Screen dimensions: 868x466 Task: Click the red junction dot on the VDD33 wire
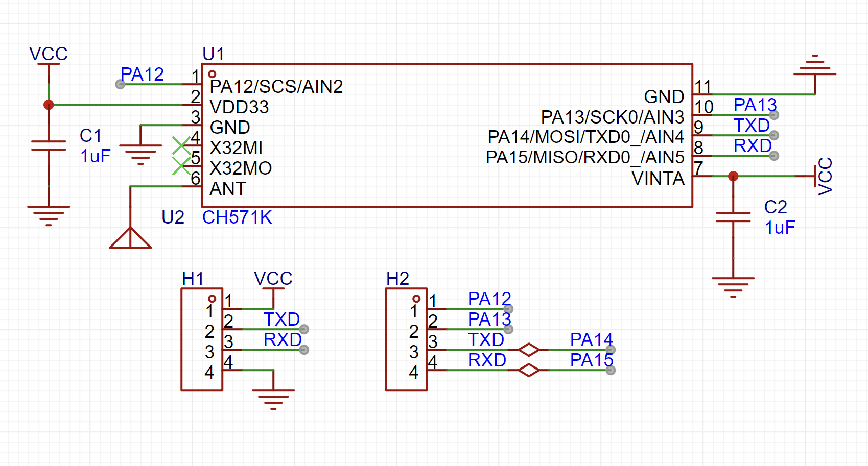[49, 105]
